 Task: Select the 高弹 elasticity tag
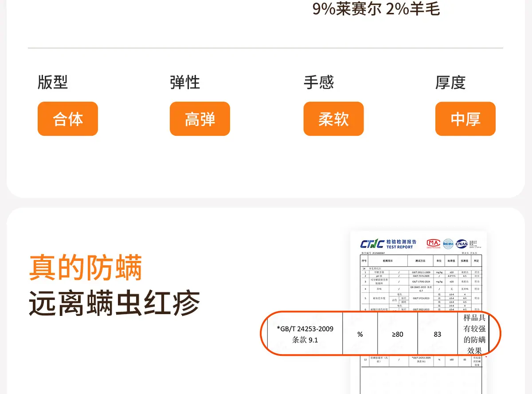tap(199, 119)
